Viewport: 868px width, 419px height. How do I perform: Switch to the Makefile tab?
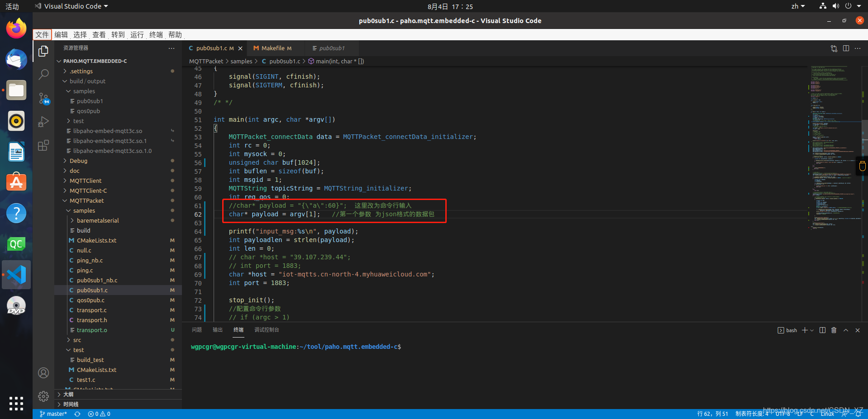273,48
